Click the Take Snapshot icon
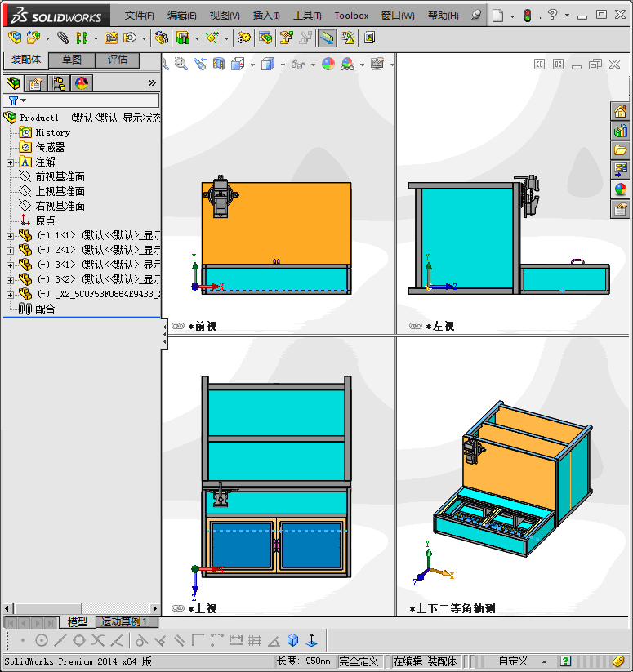The image size is (633, 672). [369, 38]
